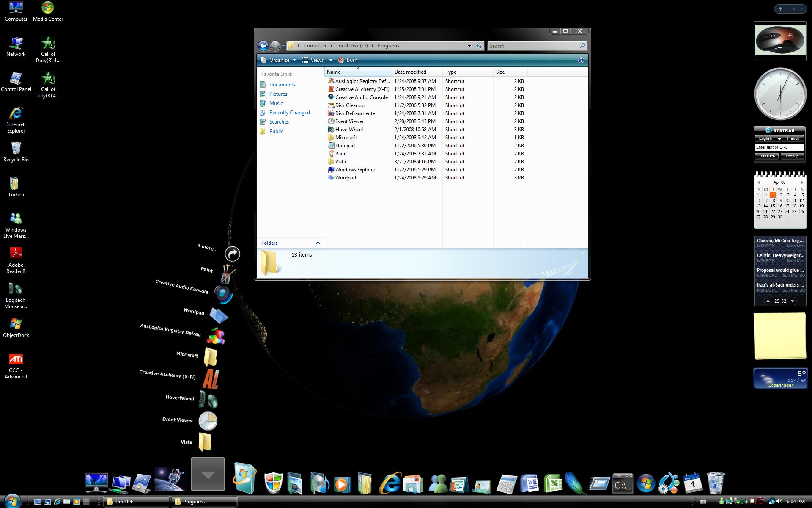Viewport: 812px width, 508px height.
Task: Switch to the Programs taskbar button
Action: pos(204,502)
